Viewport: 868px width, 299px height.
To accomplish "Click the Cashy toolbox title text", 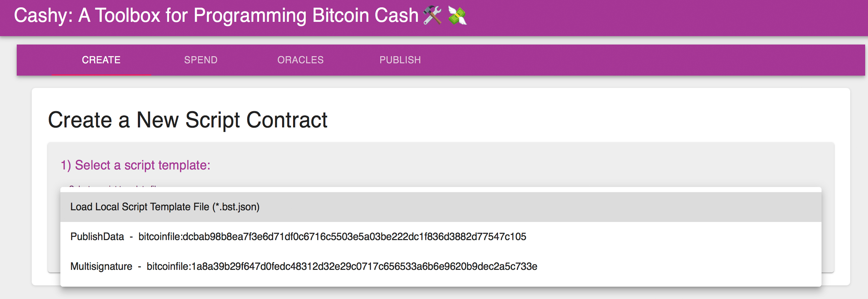I will [216, 15].
